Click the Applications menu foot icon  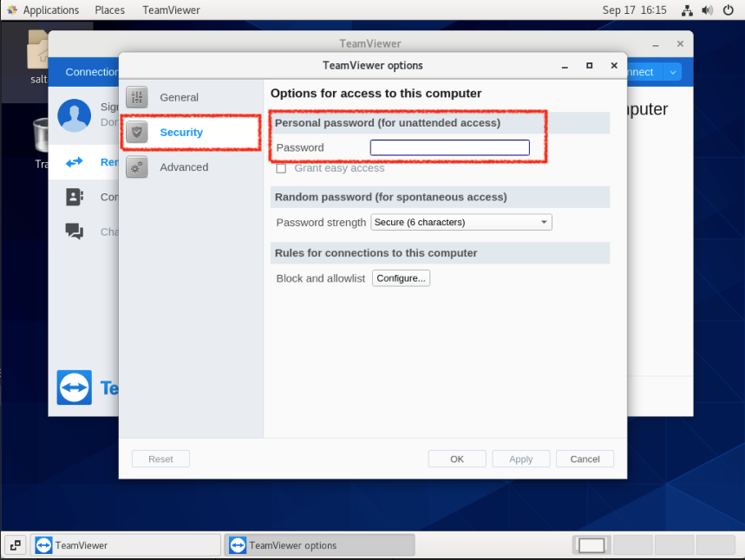pyautogui.click(x=12, y=10)
